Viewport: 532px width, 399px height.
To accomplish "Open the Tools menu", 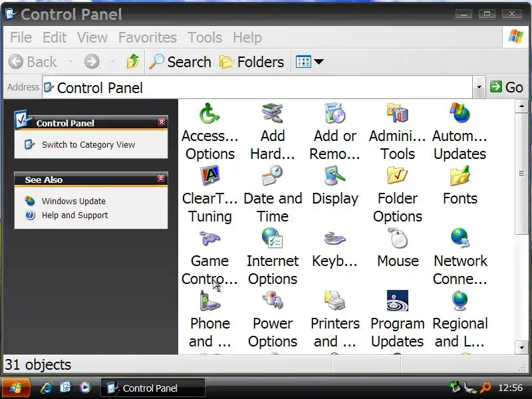I will pyautogui.click(x=205, y=37).
